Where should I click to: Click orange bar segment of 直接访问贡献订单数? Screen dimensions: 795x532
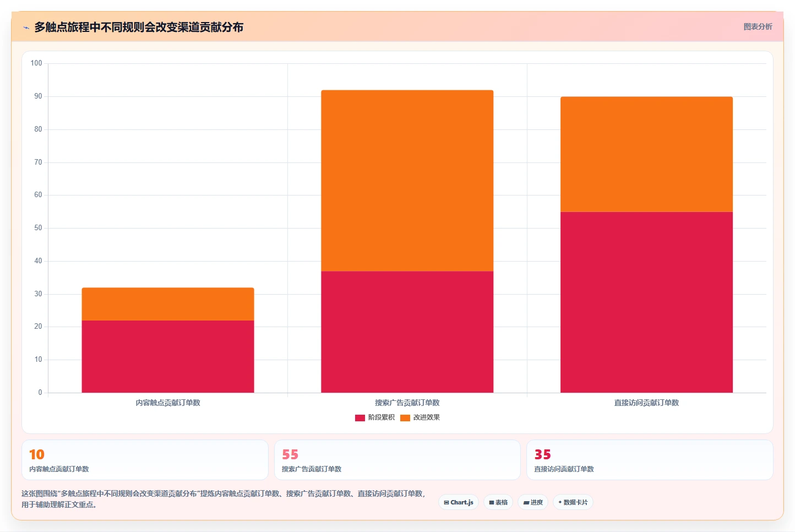point(646,154)
